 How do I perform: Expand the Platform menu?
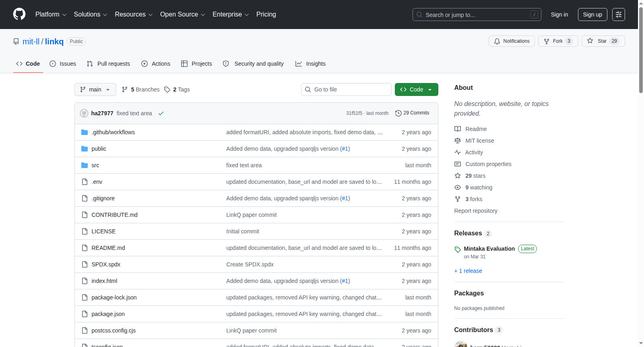[x=51, y=15]
